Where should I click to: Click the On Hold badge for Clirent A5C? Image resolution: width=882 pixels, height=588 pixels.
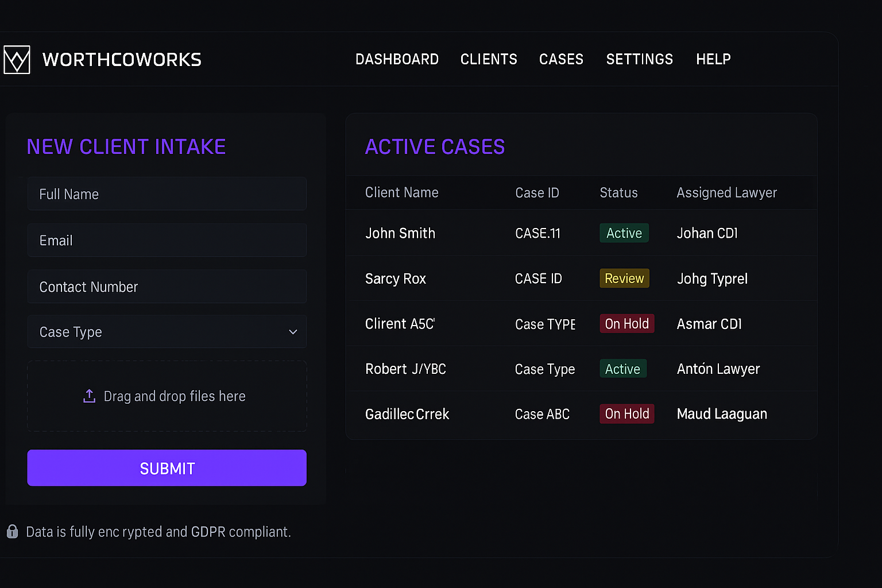click(627, 324)
